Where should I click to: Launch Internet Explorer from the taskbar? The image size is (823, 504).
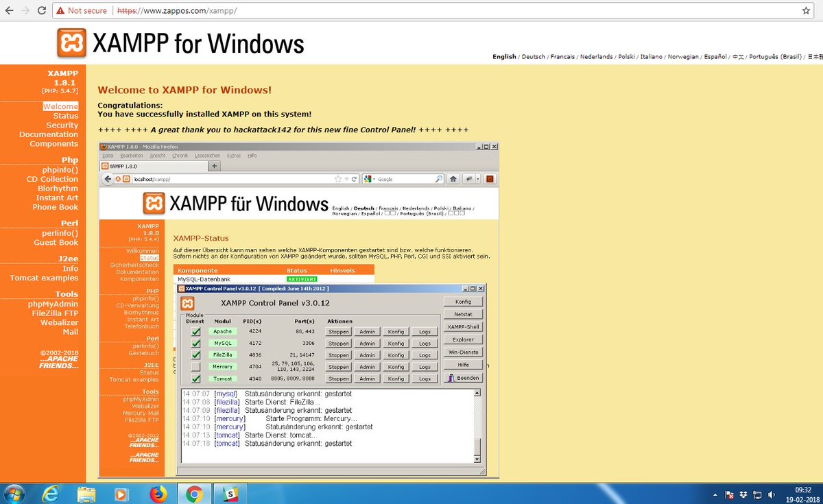tap(51, 493)
